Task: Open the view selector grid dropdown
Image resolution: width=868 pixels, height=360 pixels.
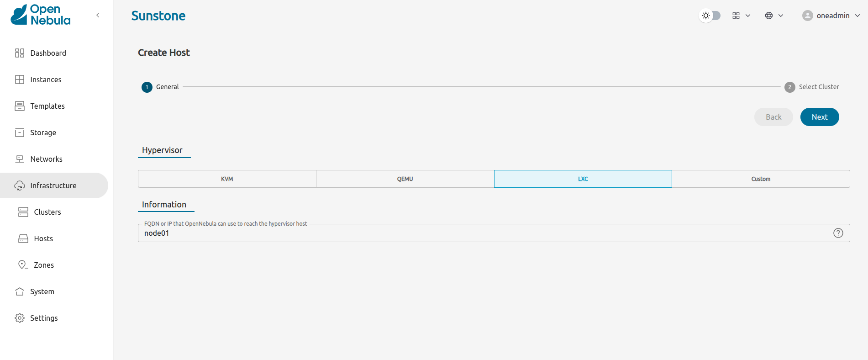Action: coord(741,16)
